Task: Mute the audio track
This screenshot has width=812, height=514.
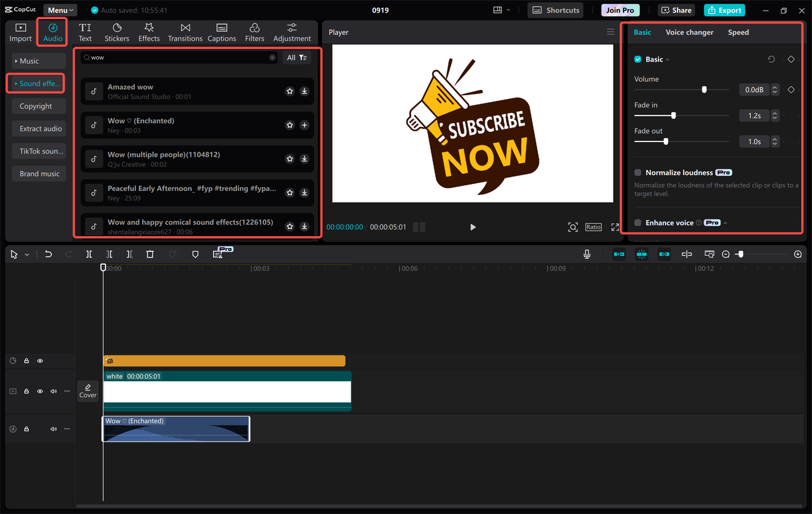Action: (x=53, y=428)
